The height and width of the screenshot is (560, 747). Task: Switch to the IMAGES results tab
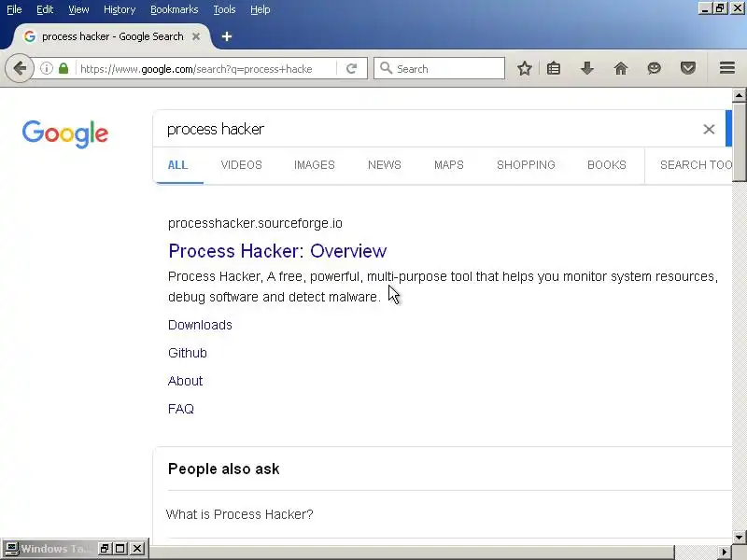click(315, 165)
